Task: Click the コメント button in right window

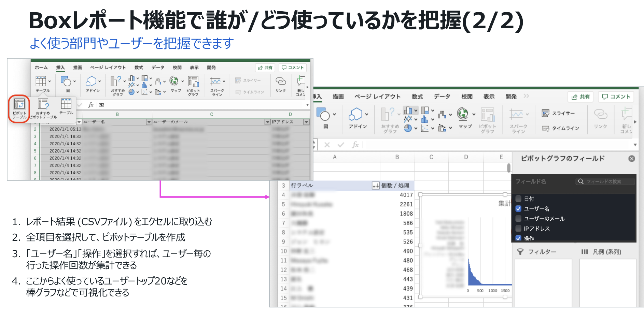Action: tap(616, 97)
